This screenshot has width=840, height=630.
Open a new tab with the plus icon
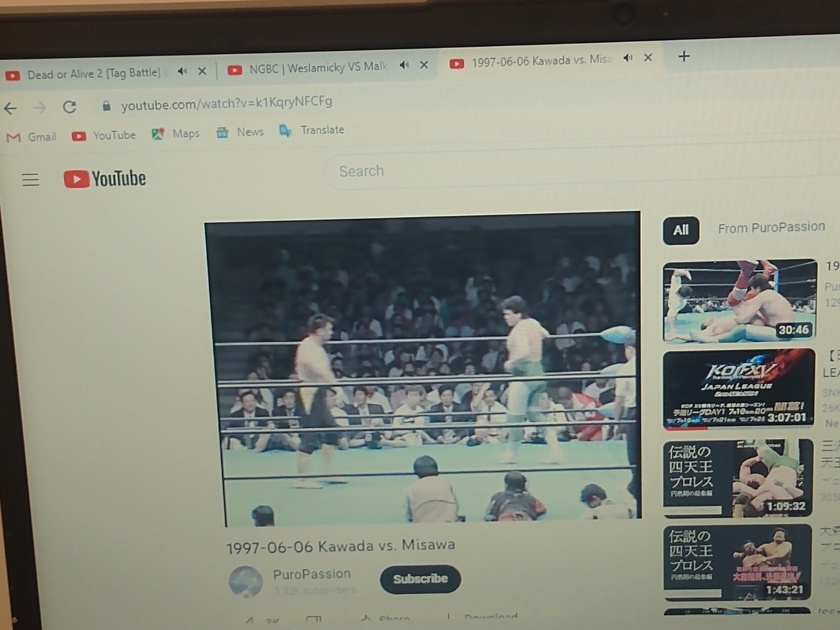(683, 57)
